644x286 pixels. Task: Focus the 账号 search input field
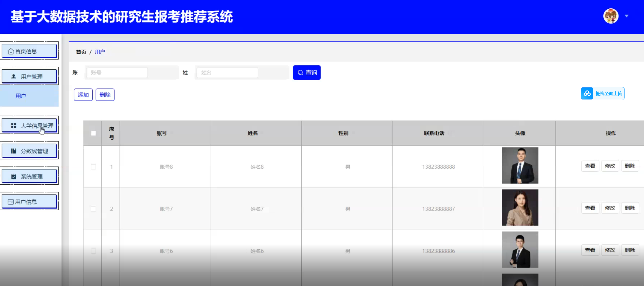pos(117,73)
